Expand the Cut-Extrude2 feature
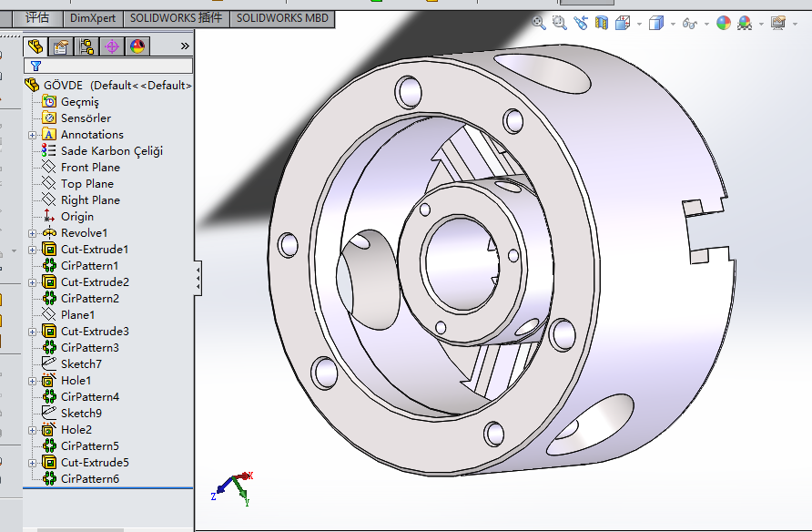Viewport: 812px width, 532px height. pos(32,282)
